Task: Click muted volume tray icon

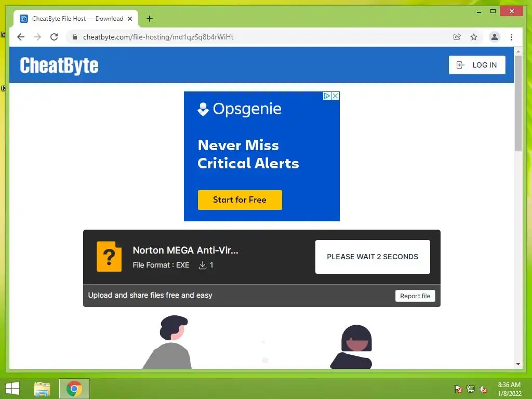Action: (x=483, y=389)
